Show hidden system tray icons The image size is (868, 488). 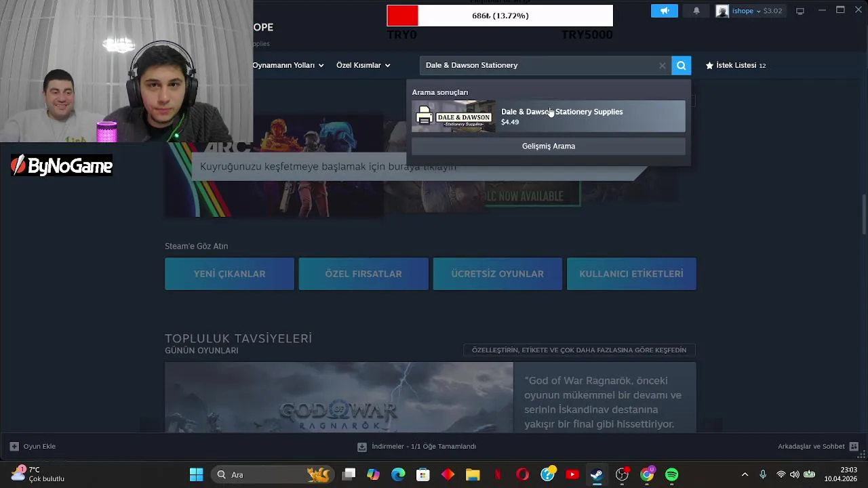(x=745, y=474)
